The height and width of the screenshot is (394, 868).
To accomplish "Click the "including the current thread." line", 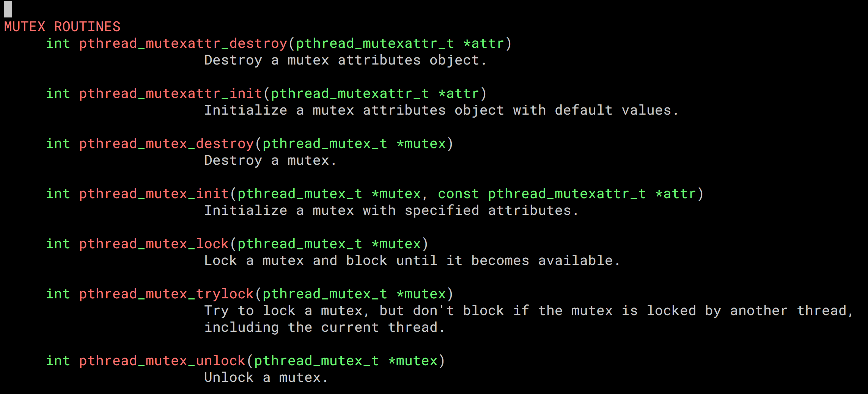I will pyautogui.click(x=324, y=327).
